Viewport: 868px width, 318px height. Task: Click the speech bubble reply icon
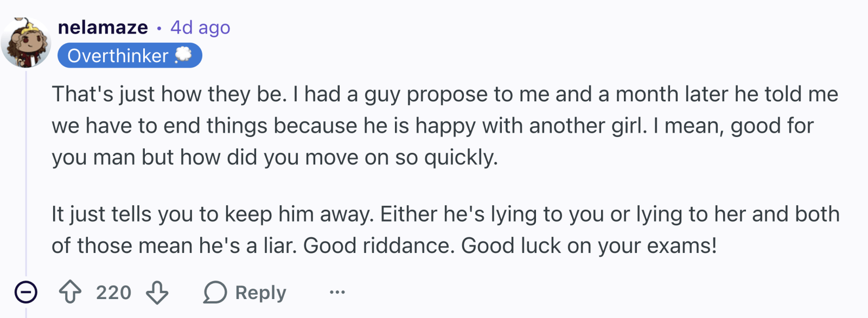[x=215, y=293]
